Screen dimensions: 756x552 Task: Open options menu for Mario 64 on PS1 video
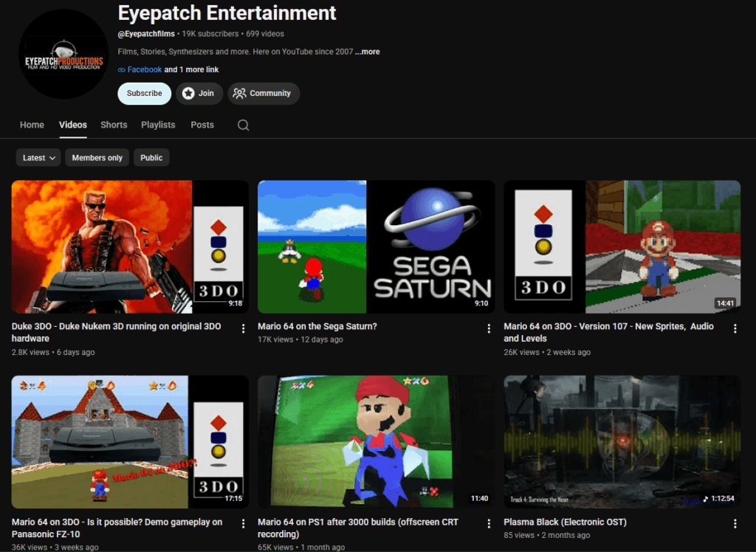(489, 523)
